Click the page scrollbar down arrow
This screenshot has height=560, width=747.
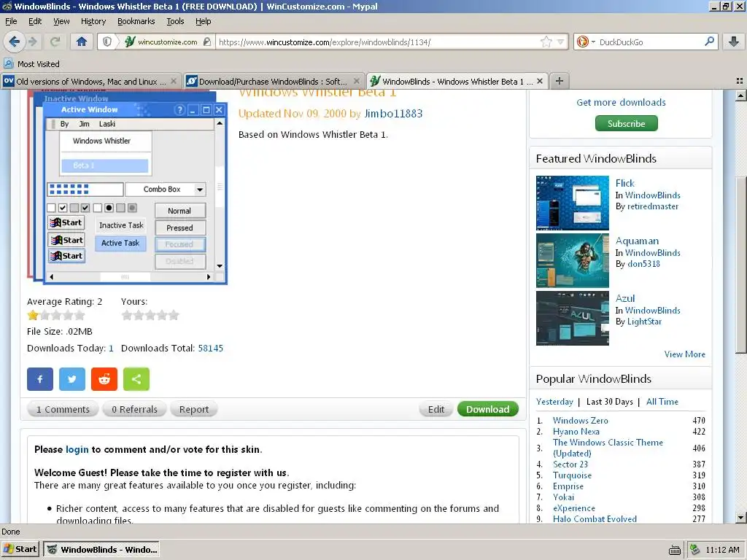coord(740,517)
